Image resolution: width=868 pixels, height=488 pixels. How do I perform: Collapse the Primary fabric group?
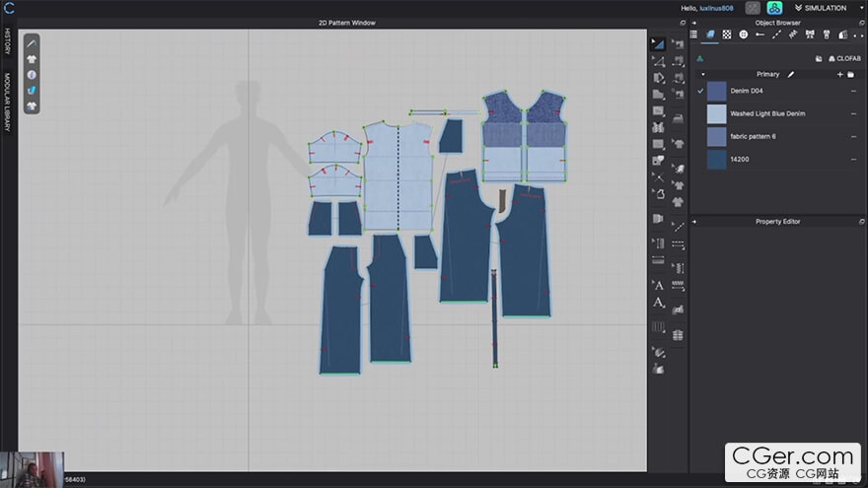pos(703,74)
